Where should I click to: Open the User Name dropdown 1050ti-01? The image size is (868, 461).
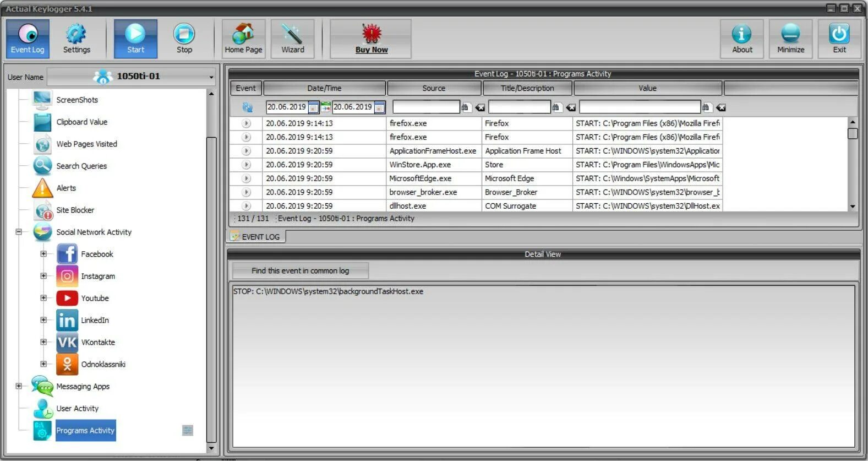coord(132,77)
